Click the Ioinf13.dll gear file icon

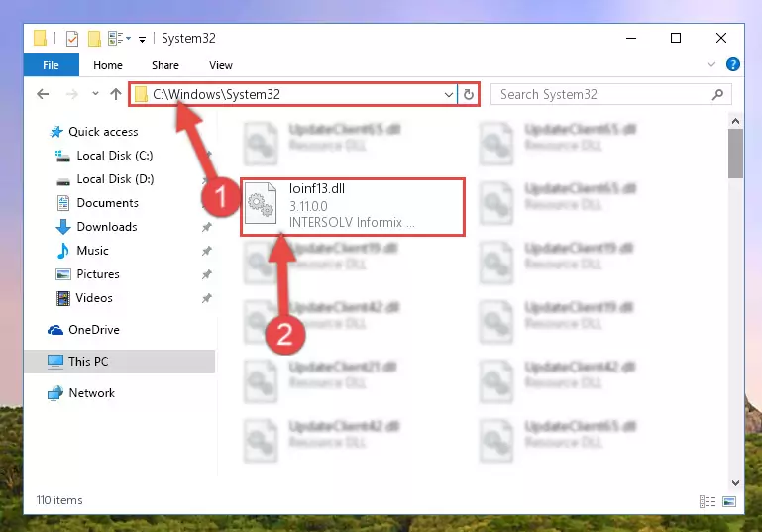click(261, 203)
